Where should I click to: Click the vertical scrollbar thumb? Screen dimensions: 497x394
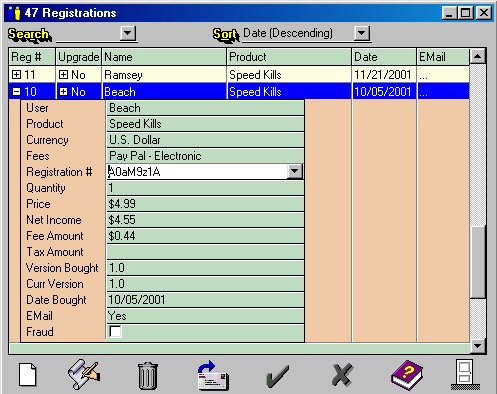tap(477, 262)
